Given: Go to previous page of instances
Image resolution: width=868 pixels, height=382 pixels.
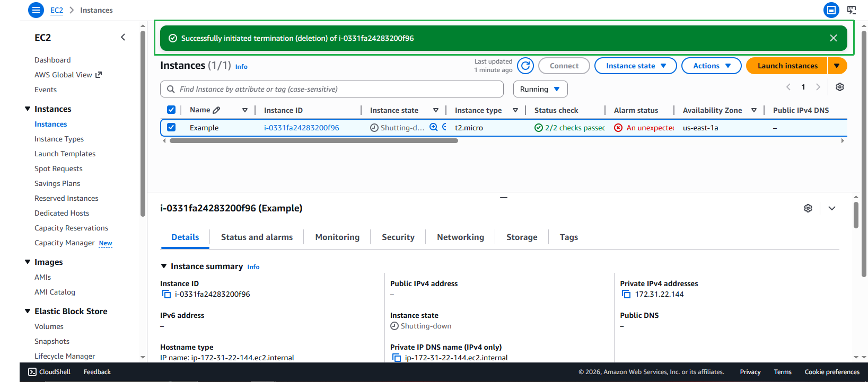Looking at the screenshot, I should 788,87.
